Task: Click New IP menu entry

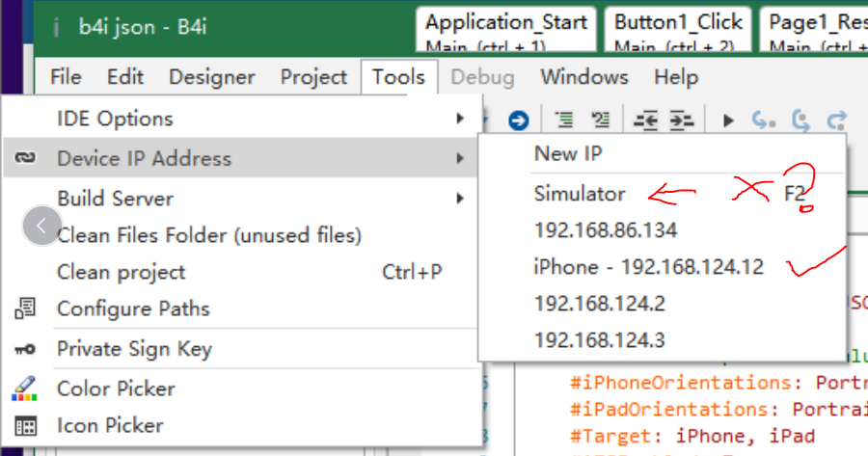Action: (568, 153)
